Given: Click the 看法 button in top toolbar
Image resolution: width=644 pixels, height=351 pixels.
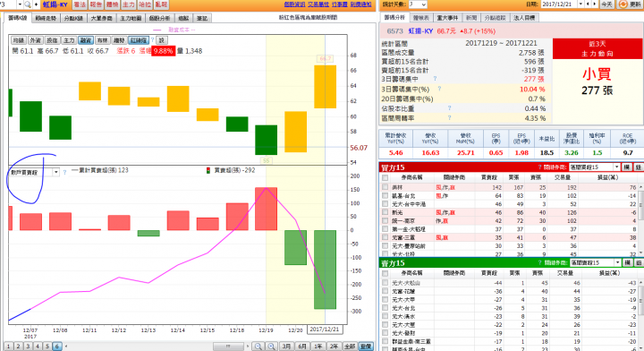Looking at the screenshot, I should tap(80, 4).
